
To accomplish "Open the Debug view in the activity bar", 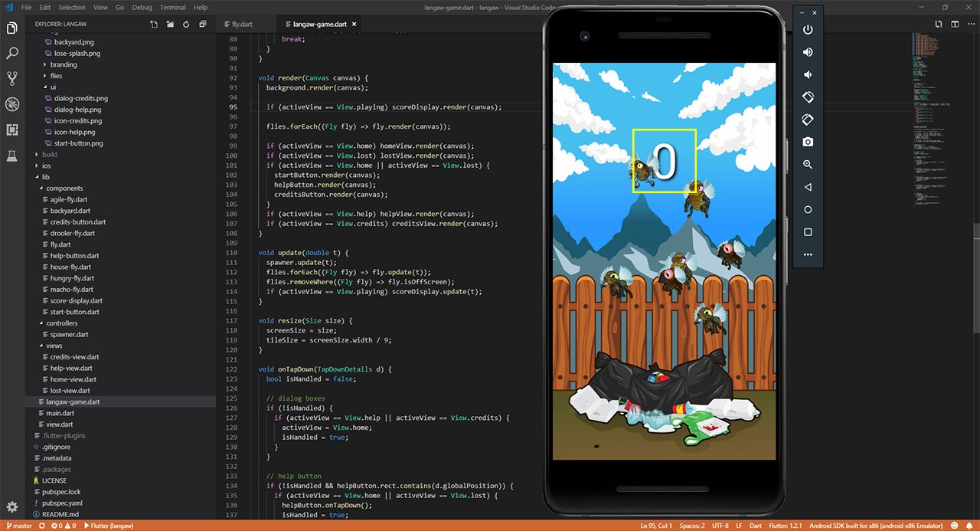I will click(x=11, y=104).
